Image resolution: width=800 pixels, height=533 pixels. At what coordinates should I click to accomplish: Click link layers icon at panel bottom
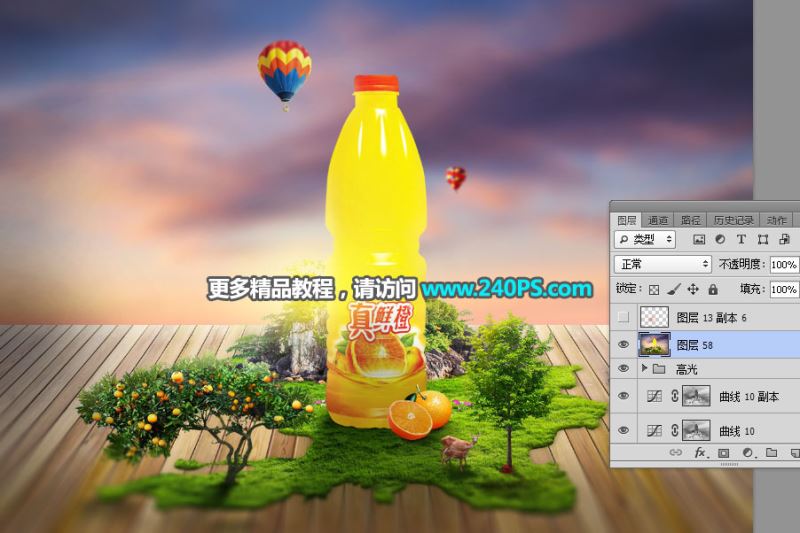pyautogui.click(x=676, y=452)
